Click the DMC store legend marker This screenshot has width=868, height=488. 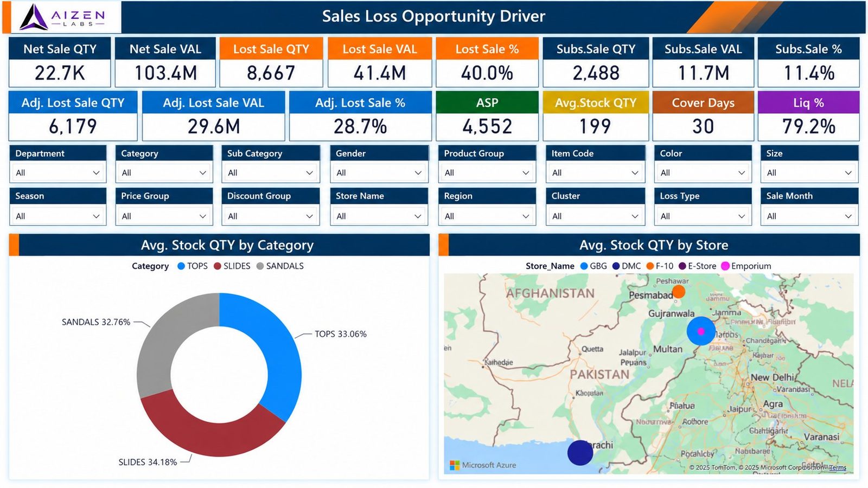coord(616,266)
